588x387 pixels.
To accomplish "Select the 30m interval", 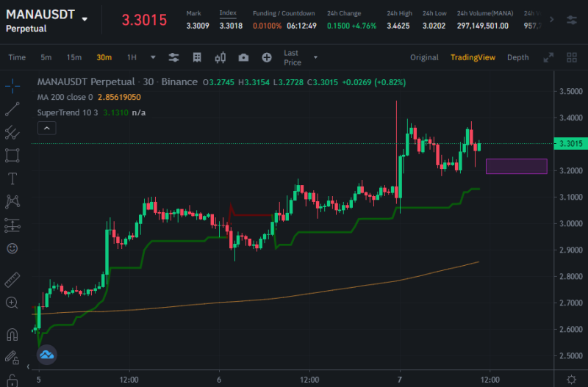I will pyautogui.click(x=104, y=57).
